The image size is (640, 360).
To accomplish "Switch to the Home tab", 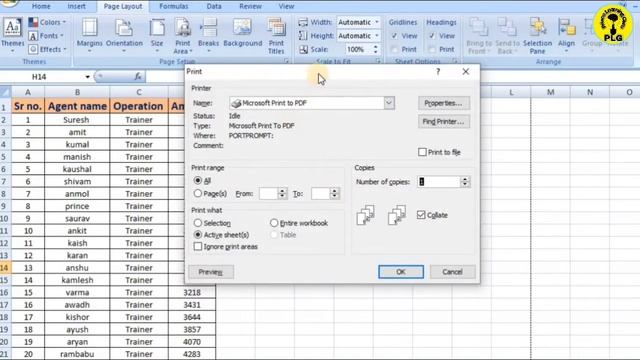I will point(41,6).
